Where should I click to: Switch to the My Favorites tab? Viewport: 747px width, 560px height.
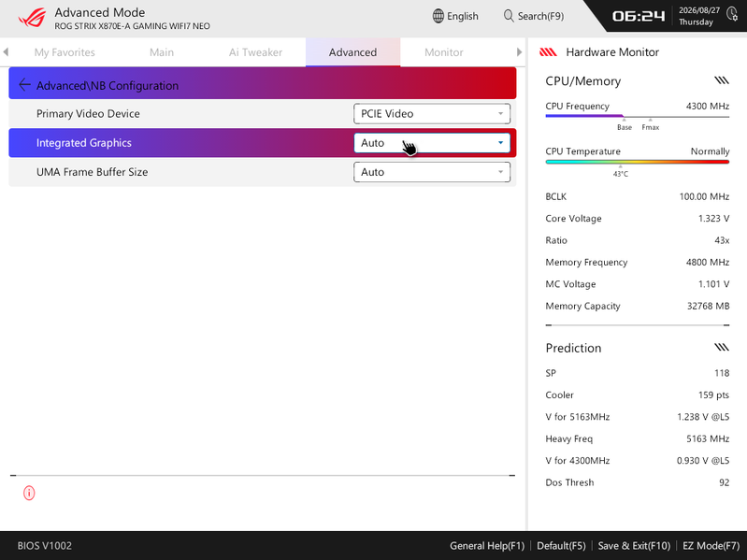65,52
